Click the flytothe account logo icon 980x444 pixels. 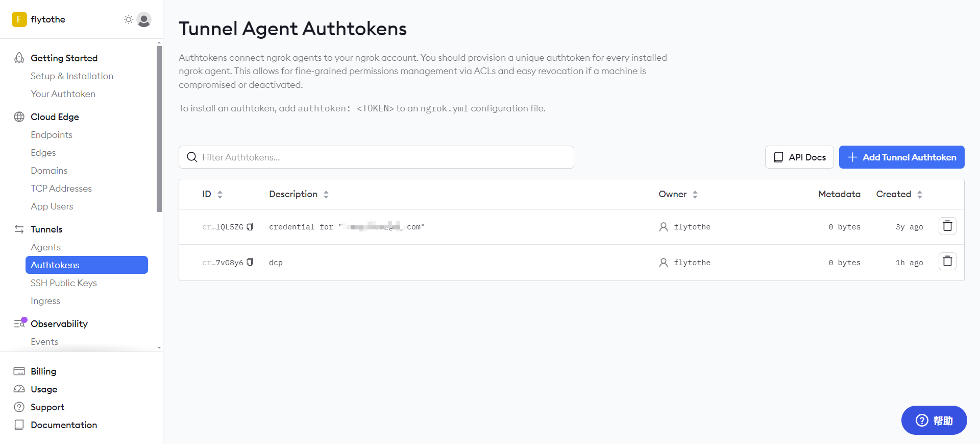pyautogui.click(x=19, y=19)
